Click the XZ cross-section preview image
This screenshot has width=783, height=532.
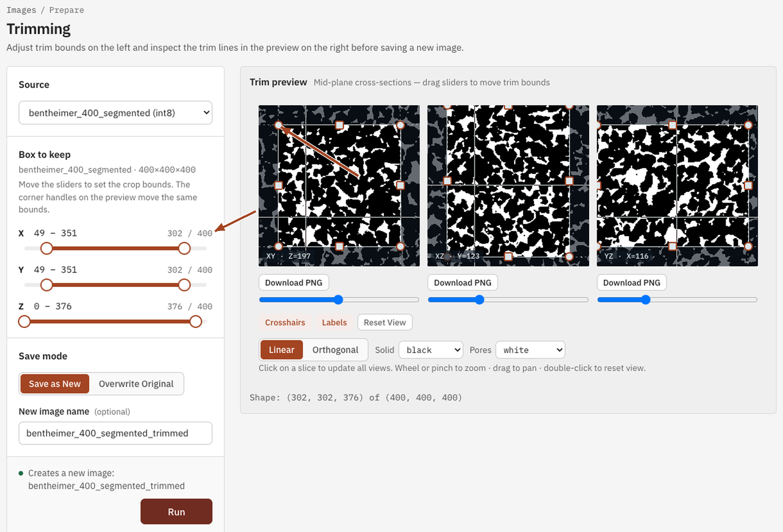tap(508, 185)
